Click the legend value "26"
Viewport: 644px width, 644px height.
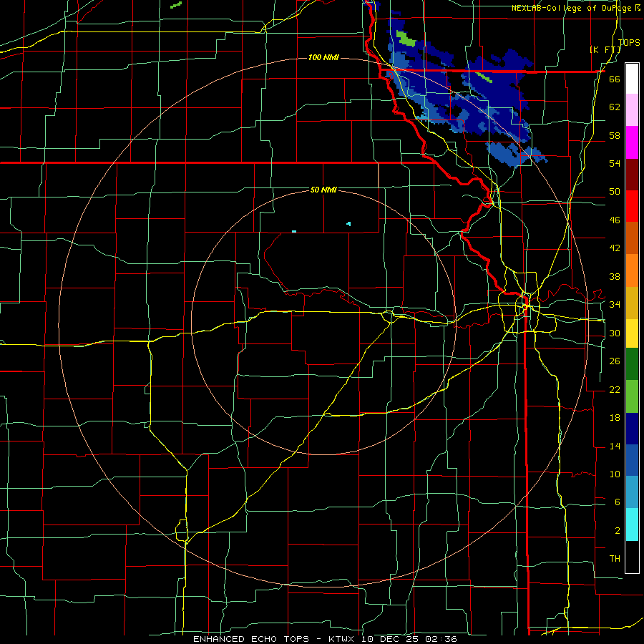pyautogui.click(x=615, y=361)
